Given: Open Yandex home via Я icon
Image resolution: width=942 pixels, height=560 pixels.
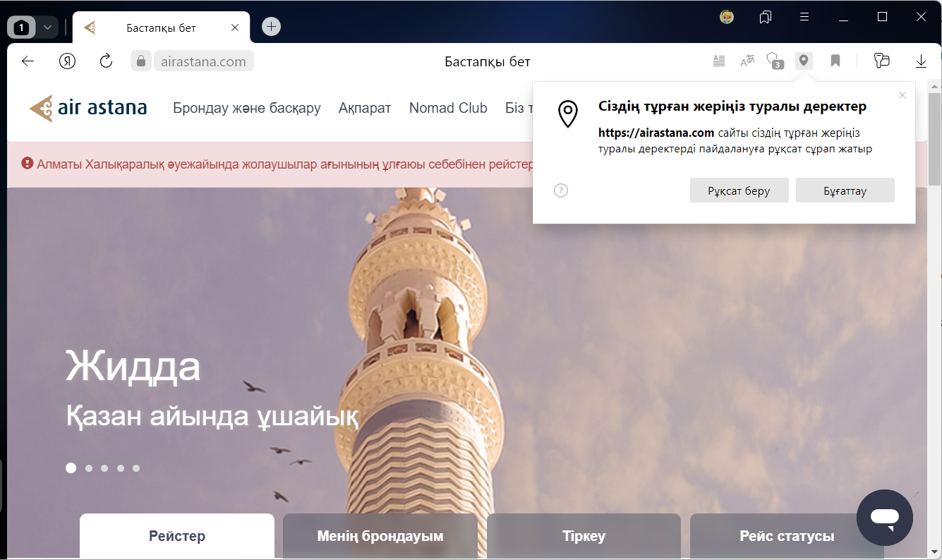Looking at the screenshot, I should pos(67,61).
